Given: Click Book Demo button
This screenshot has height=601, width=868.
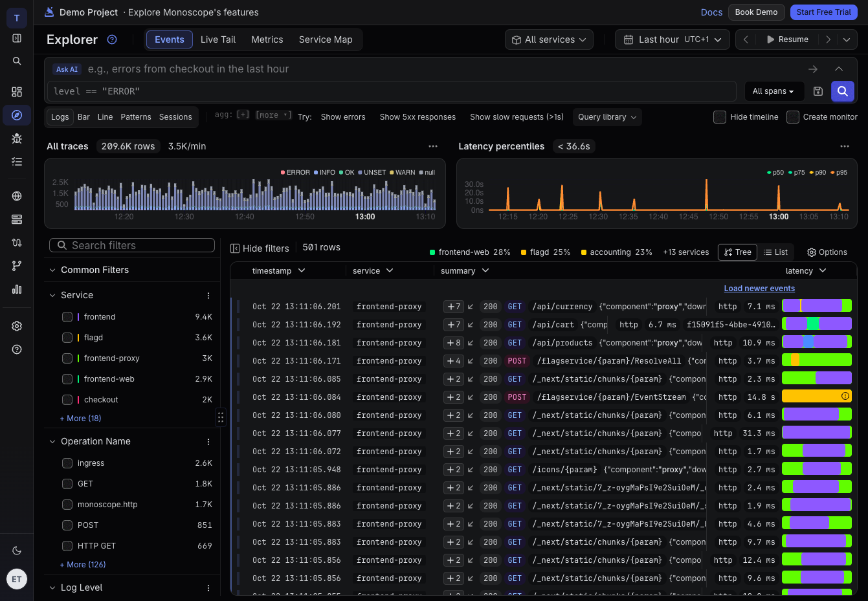Looking at the screenshot, I should click(x=756, y=12).
